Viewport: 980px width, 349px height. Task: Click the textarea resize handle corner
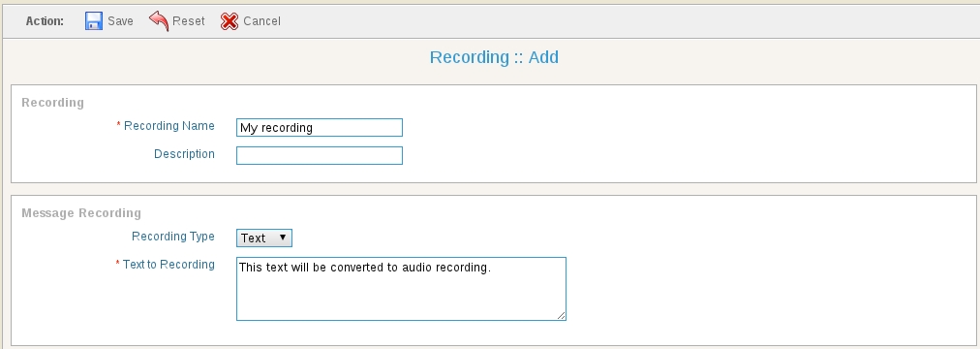(562, 316)
